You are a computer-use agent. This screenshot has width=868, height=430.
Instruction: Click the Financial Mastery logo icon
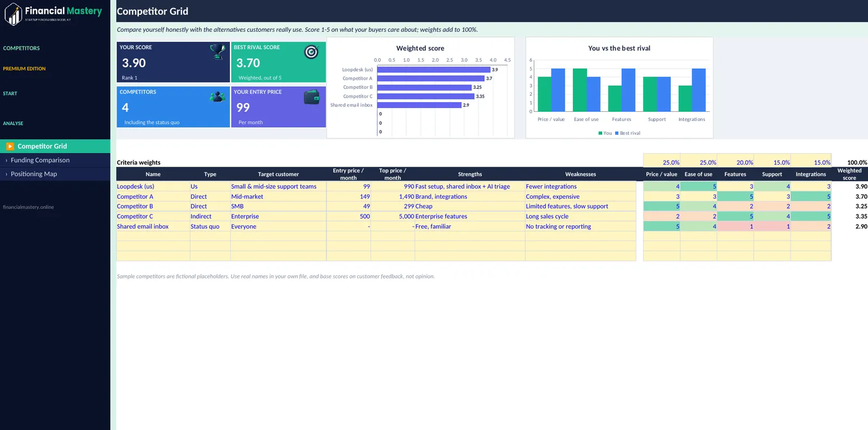click(x=13, y=14)
